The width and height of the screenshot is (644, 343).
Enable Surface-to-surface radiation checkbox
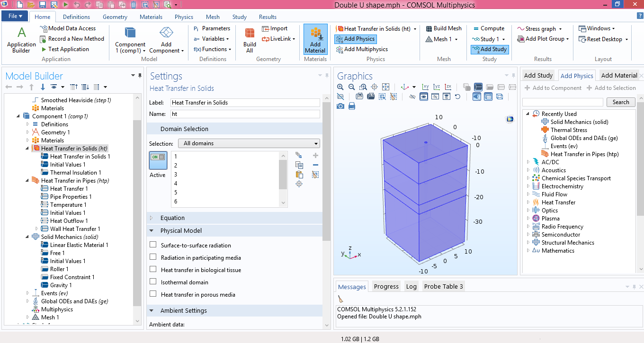[153, 245]
